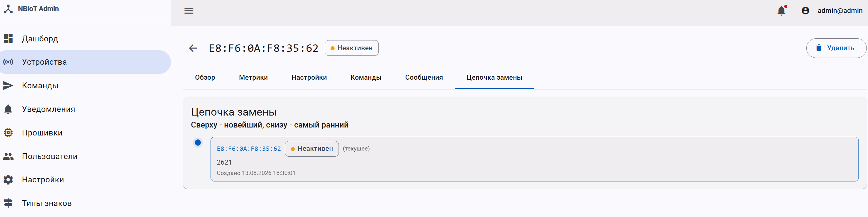Viewport: 868px width, 217px height.
Task: Click the NBIoT Admin logo icon
Action: pos(8,9)
